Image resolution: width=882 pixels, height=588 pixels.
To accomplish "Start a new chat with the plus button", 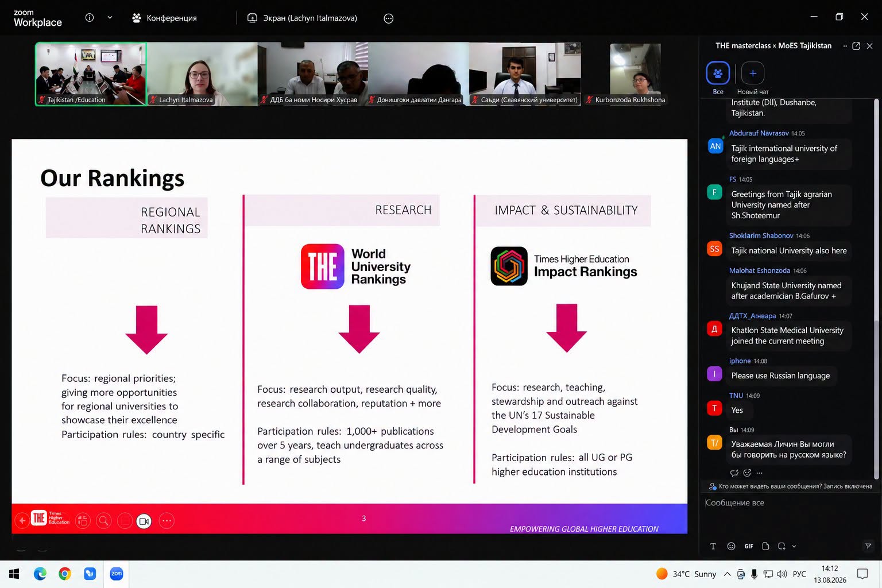I will tap(753, 73).
